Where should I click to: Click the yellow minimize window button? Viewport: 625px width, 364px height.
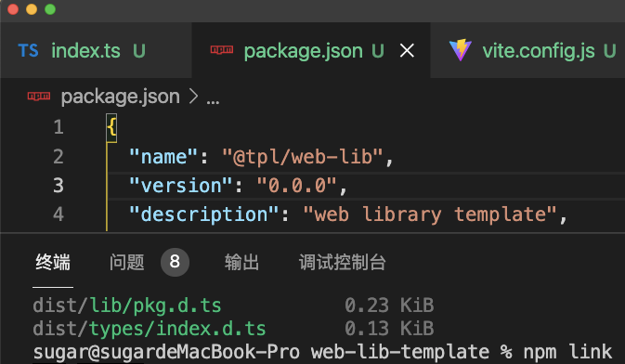pyautogui.click(x=32, y=8)
